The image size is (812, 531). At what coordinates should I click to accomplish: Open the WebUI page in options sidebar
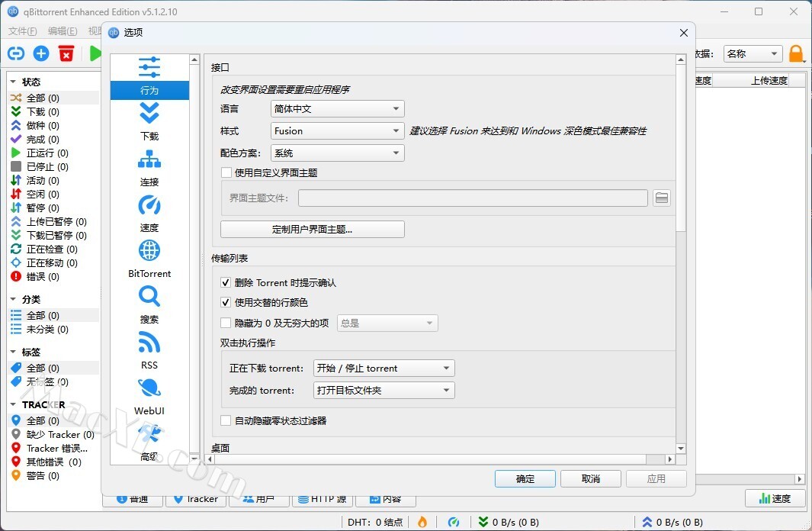pyautogui.click(x=149, y=396)
